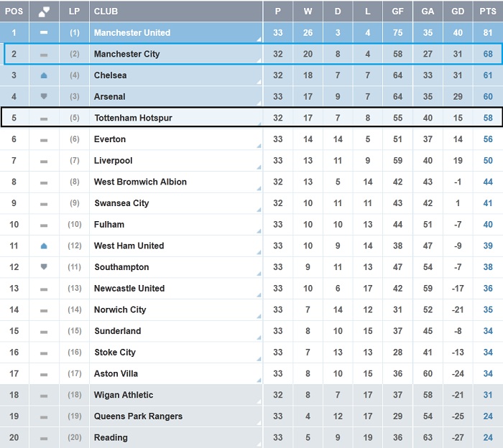Click the CLUB column header
Viewport: 503px width, 448px height.
point(106,11)
